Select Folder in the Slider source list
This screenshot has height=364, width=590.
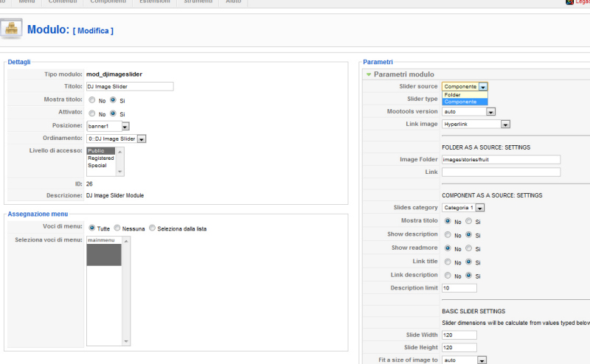tap(465, 95)
